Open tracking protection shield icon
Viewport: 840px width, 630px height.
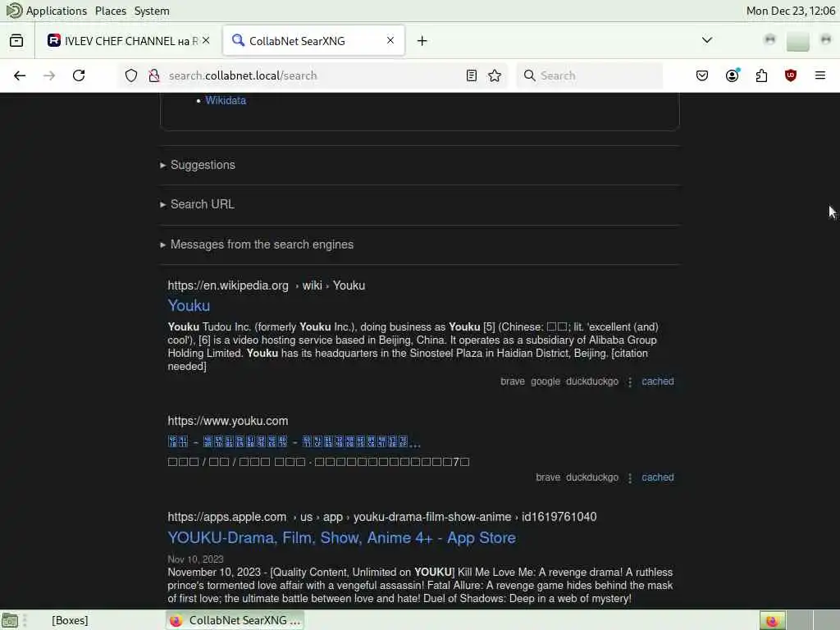tap(131, 75)
